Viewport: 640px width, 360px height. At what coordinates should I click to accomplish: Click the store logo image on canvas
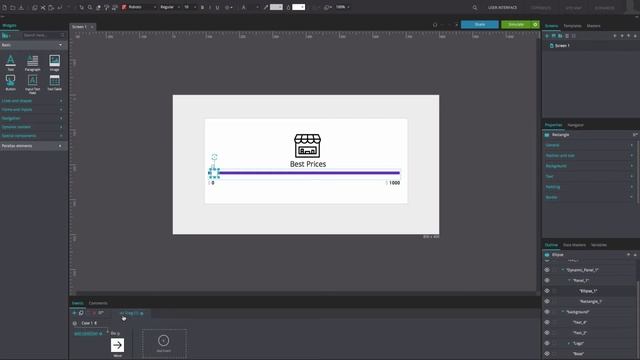point(307,146)
